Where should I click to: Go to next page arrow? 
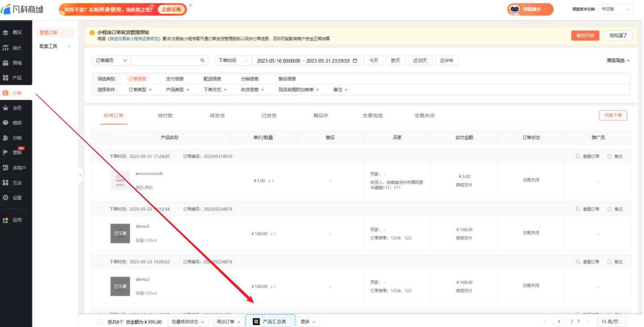587,322
